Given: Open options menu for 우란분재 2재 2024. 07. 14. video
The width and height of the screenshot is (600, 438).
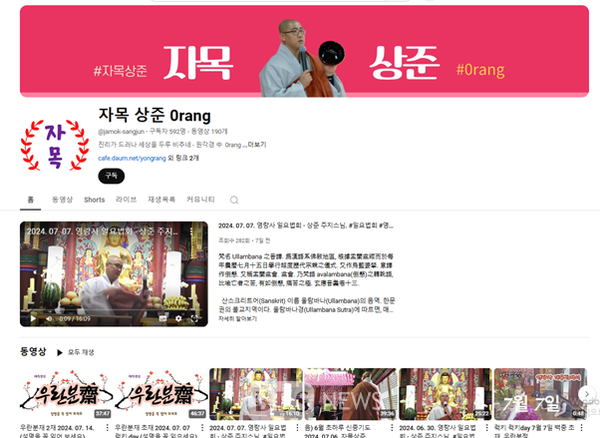Looking at the screenshot, I should point(107,427).
